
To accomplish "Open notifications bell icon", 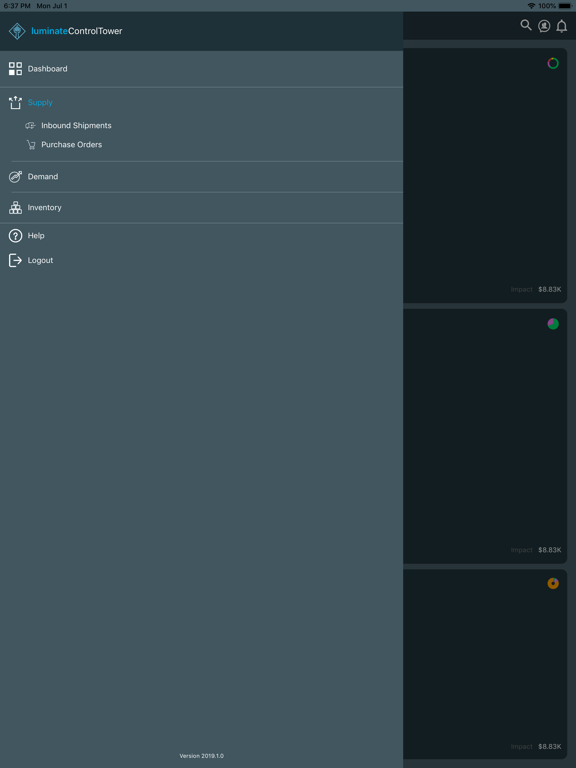I will (x=562, y=26).
